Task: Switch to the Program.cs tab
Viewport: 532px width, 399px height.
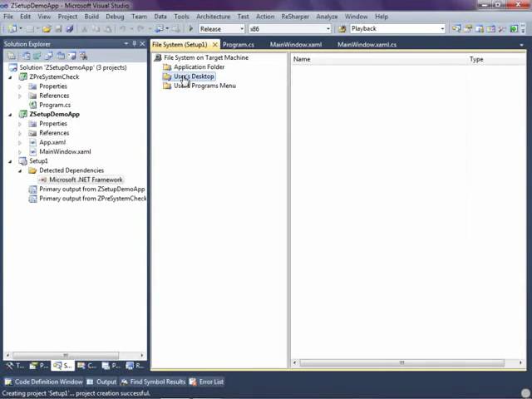Action: [239, 44]
